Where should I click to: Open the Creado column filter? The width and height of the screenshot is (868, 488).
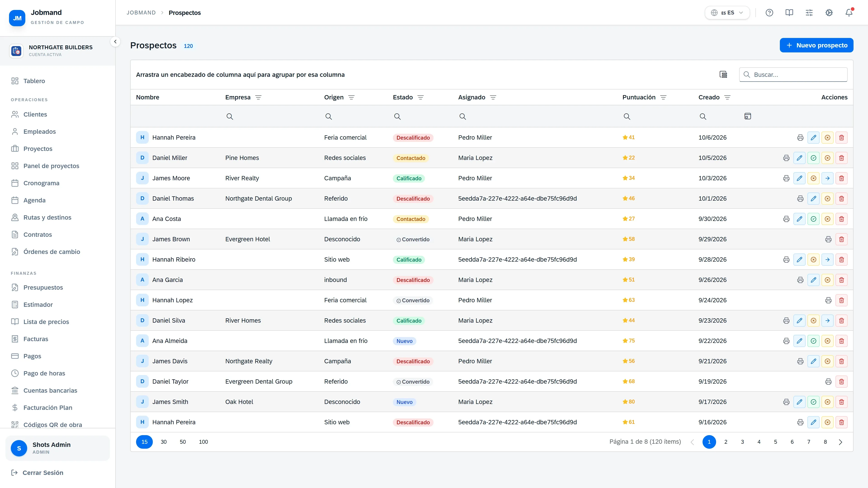click(x=727, y=97)
